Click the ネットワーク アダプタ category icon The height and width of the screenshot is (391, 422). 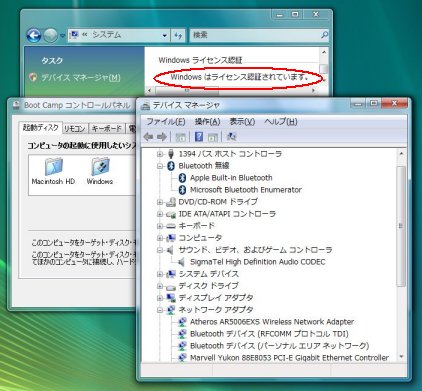click(171, 310)
